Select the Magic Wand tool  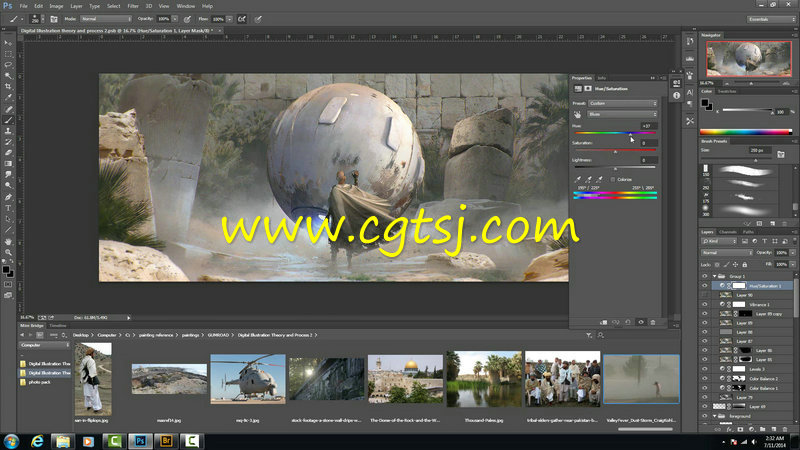(x=8, y=76)
